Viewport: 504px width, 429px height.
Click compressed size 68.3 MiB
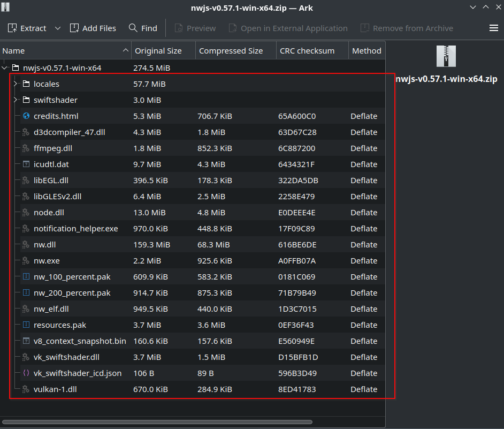click(x=213, y=245)
